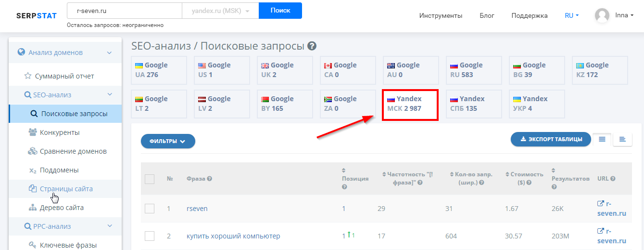Open the RU language dropdown
Image resolution: width=644 pixels, height=250 pixels.
coord(571,15)
